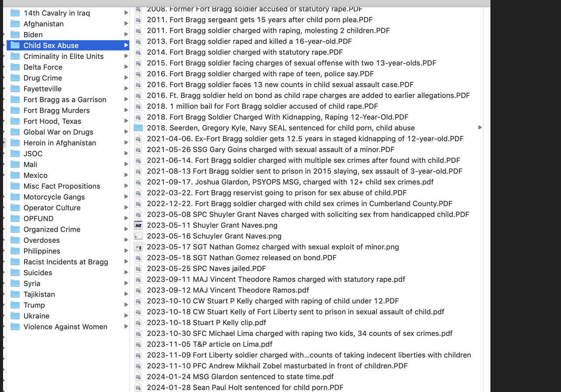Click the Delta Force folder icon

(15, 67)
